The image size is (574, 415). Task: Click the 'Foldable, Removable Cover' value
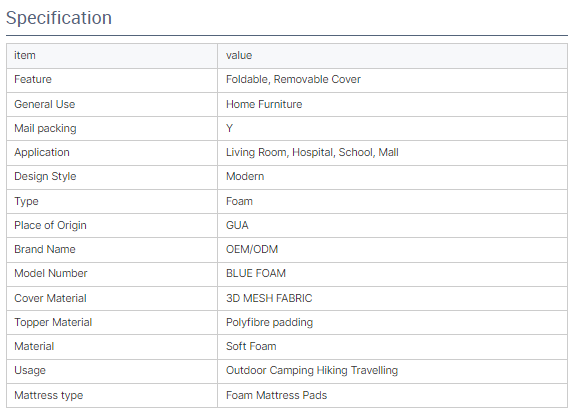[293, 79]
